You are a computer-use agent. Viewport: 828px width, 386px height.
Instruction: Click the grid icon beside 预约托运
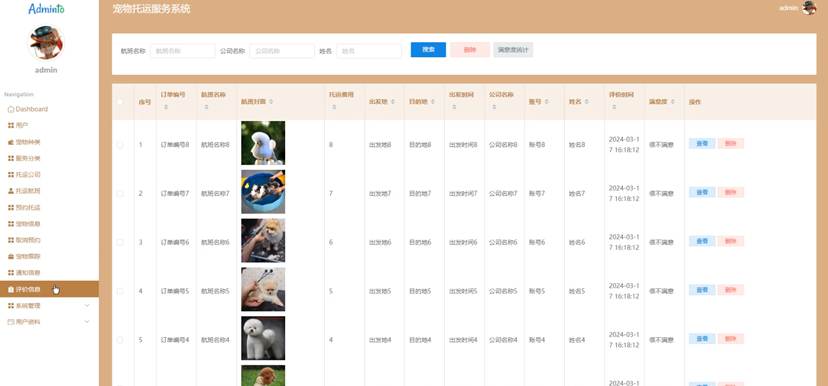[x=11, y=208]
